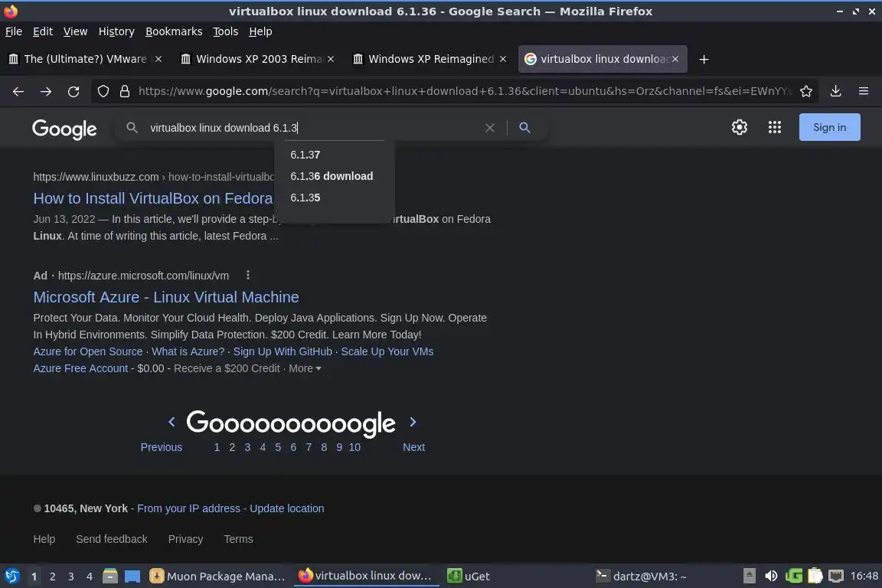
Task: Click Update location link
Action: pos(287,508)
